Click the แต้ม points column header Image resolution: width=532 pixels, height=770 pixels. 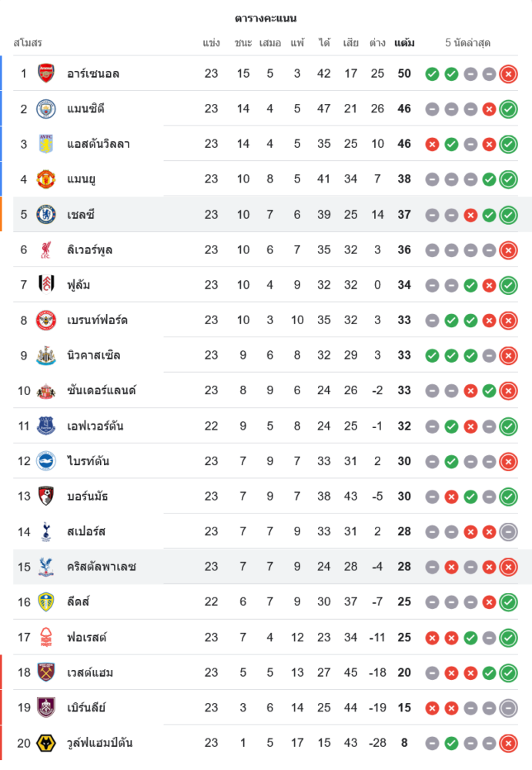(x=404, y=43)
